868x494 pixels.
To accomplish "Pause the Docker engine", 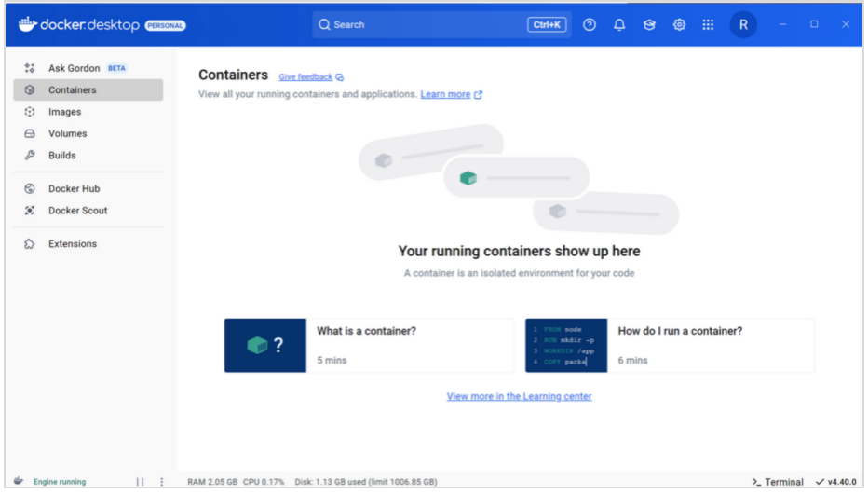I will pyautogui.click(x=140, y=482).
